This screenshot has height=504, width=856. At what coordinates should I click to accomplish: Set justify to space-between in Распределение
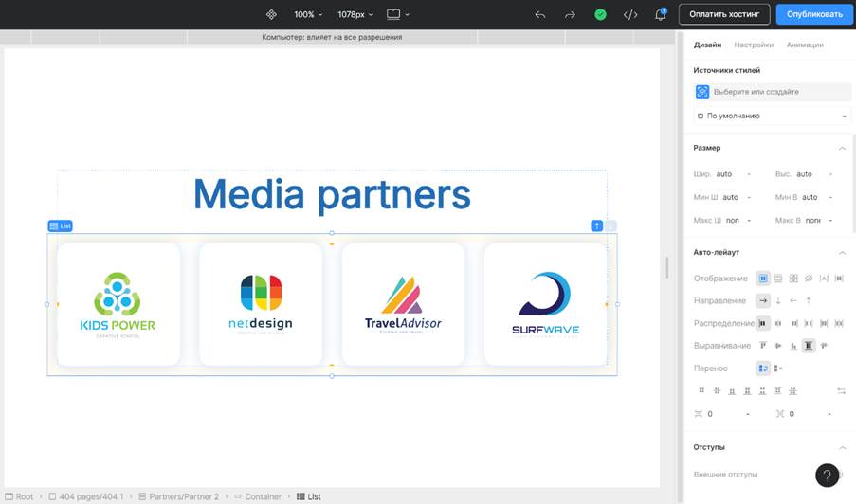[x=809, y=323]
